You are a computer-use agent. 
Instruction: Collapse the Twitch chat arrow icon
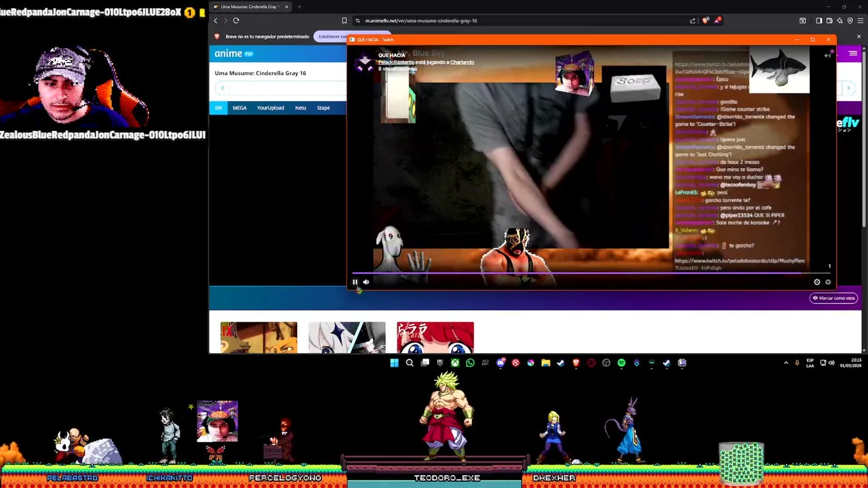[827, 56]
